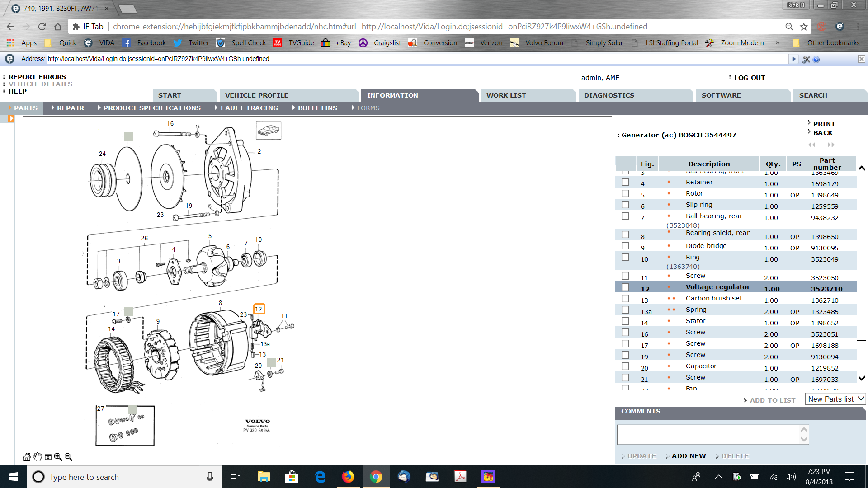Click the next page double-arrow icon
The width and height of the screenshot is (868, 488).
point(831,145)
